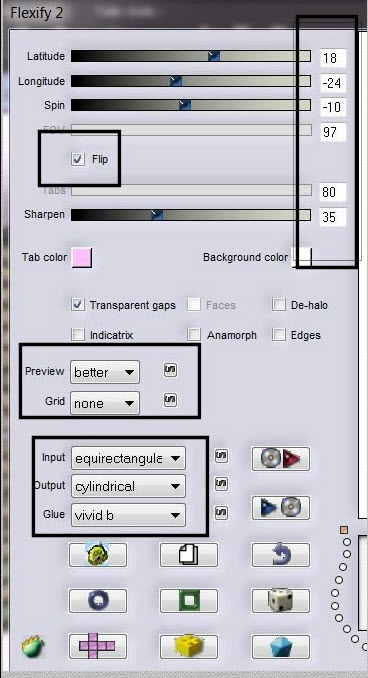
Task: Uncheck the Flip checkbox
Action: point(78,160)
